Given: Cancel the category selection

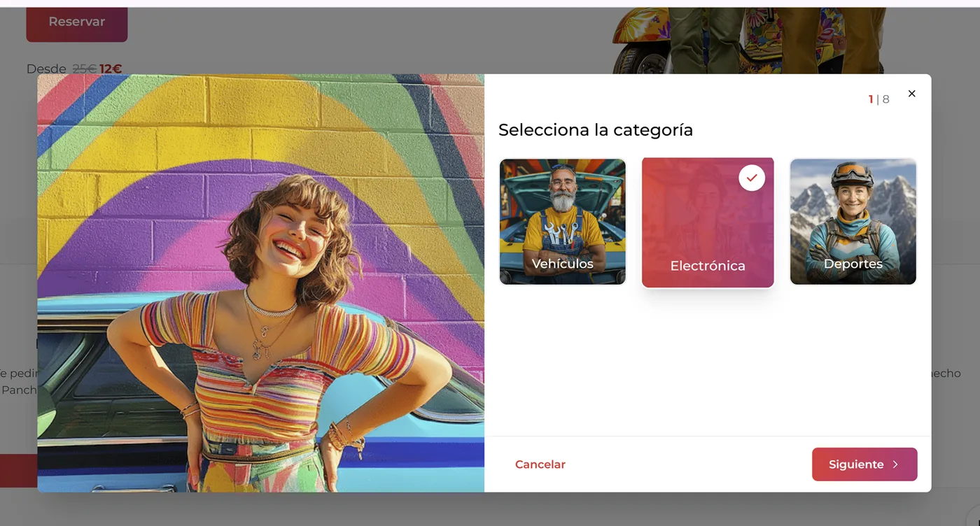Looking at the screenshot, I should pos(540,464).
